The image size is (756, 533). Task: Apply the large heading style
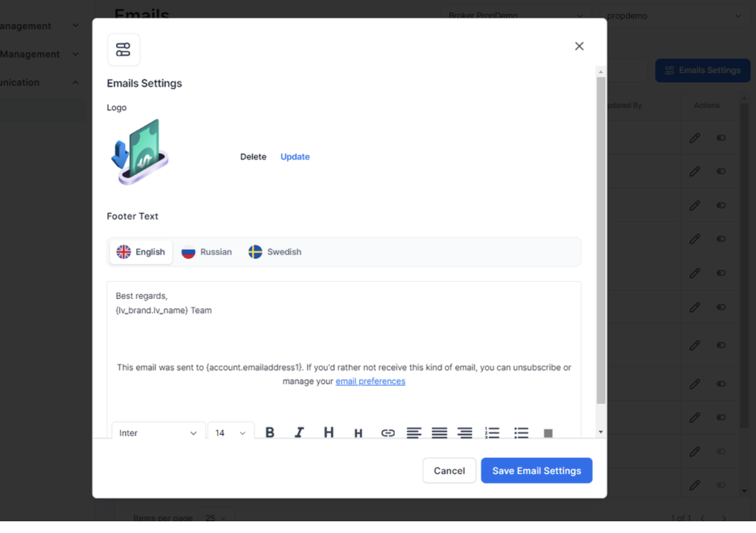point(328,432)
